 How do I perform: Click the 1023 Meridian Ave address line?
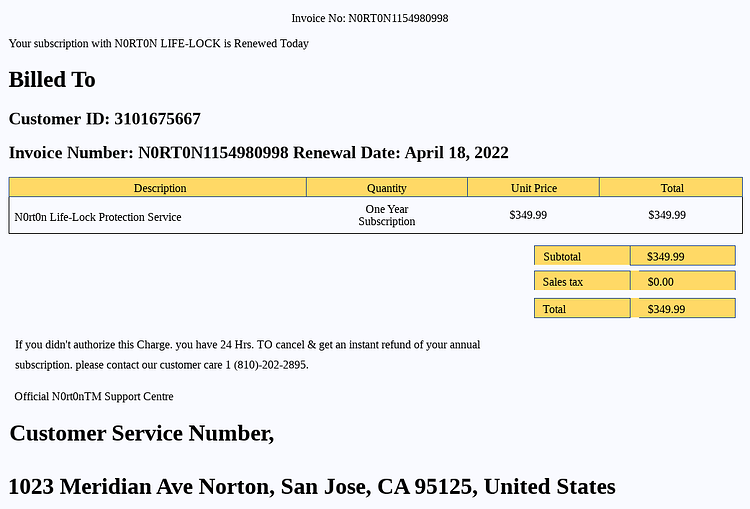pyautogui.click(x=312, y=487)
